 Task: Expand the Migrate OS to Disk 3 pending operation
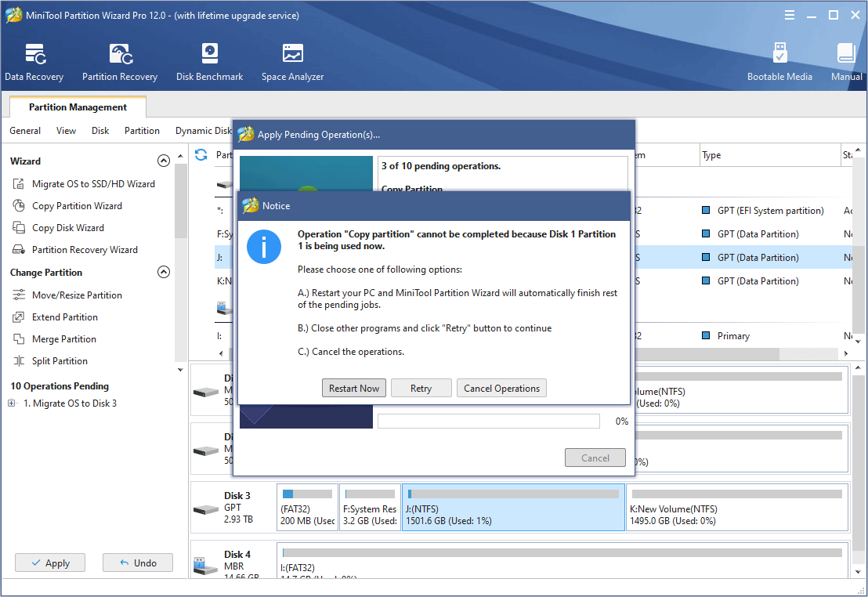(x=12, y=403)
